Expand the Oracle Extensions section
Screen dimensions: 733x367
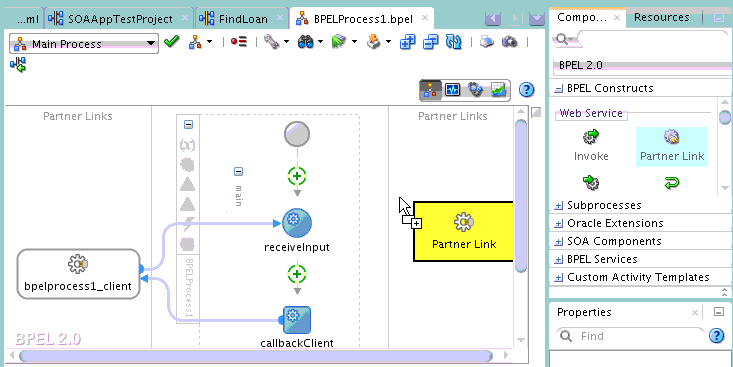(559, 223)
